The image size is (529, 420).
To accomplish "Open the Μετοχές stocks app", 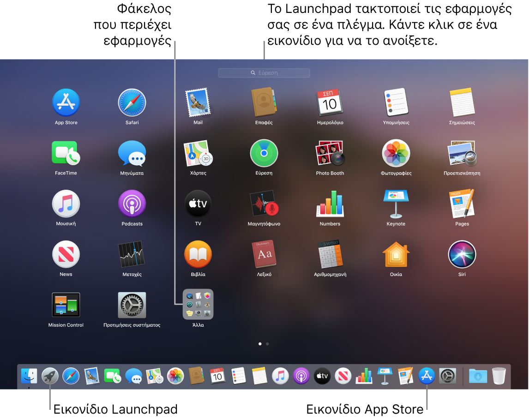I will click(x=132, y=254).
